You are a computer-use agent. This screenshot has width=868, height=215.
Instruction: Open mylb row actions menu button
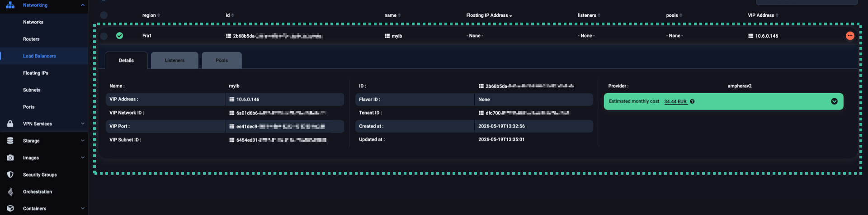(850, 36)
